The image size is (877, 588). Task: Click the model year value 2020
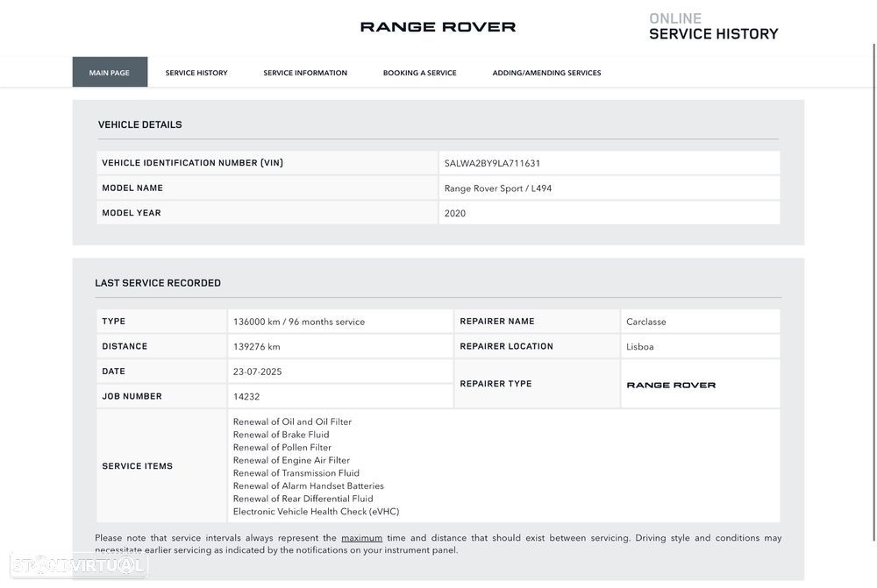click(x=454, y=213)
